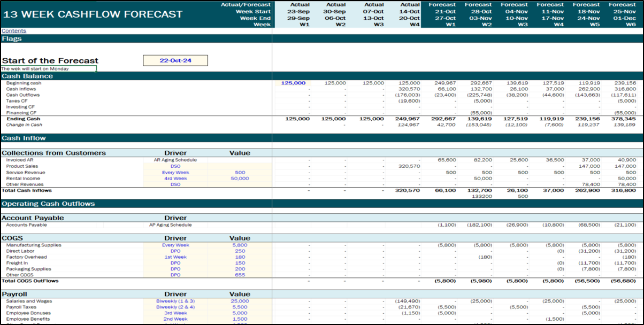The height and width of the screenshot is (325, 644).
Task: Select the 'Biweekly (2 & 4)' driver cell
Action: [175, 307]
